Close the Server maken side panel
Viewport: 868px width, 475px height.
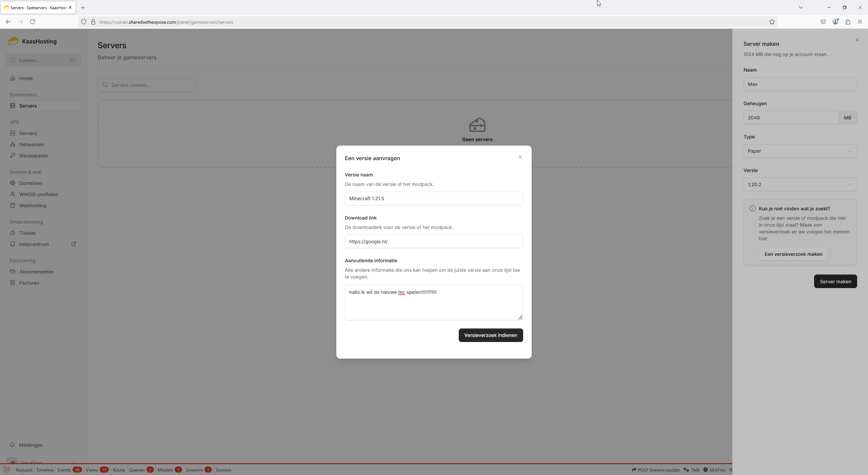857,40
